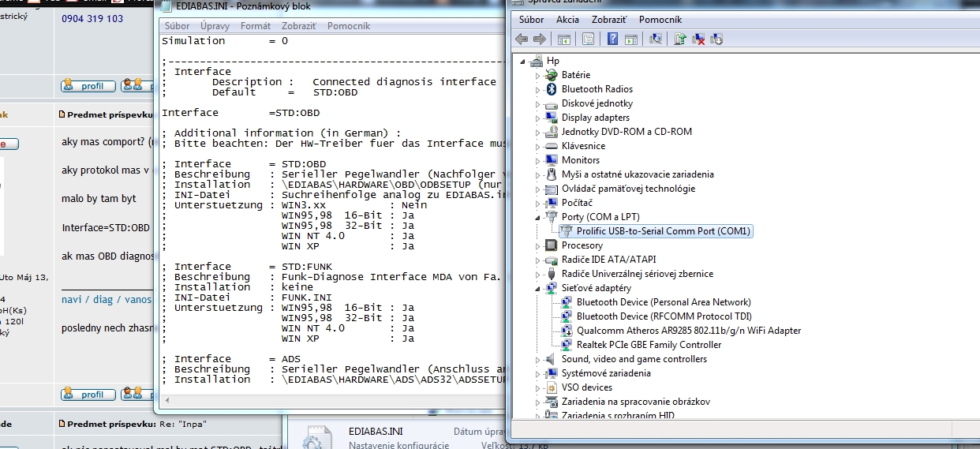Scan for hardware changes via toolbar icon
980x449 pixels.
pyautogui.click(x=655, y=39)
